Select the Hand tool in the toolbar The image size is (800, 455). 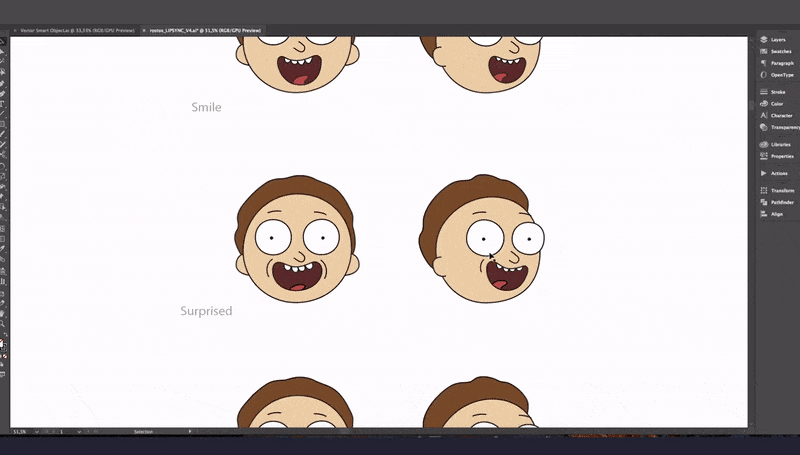[x=3, y=313]
